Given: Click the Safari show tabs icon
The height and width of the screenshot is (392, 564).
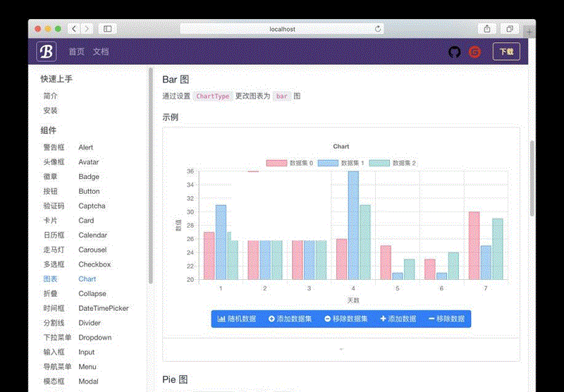Looking at the screenshot, I should click(509, 29).
